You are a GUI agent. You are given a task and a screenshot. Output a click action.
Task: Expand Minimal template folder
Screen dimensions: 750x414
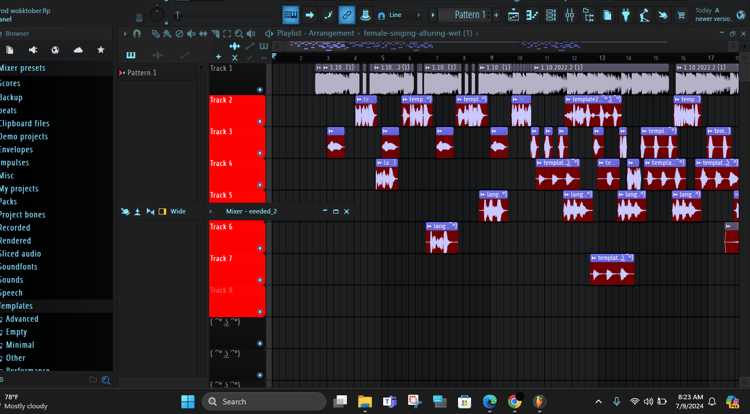[20, 345]
